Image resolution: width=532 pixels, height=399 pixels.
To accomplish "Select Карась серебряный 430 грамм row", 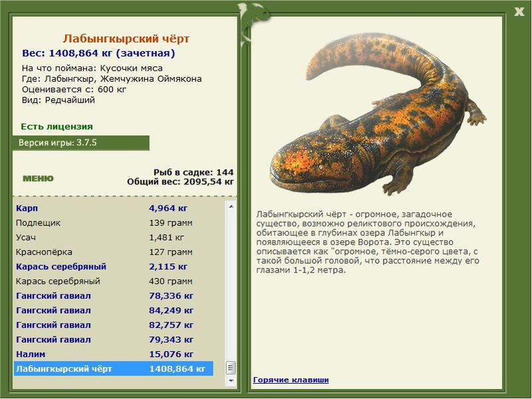I will pos(114,281).
